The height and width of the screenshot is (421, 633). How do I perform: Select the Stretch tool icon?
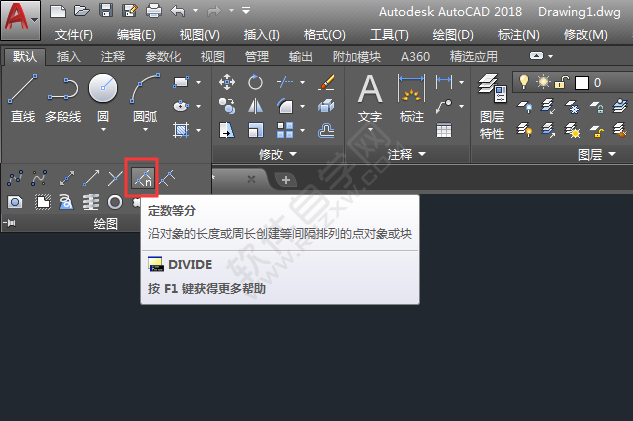point(227,130)
